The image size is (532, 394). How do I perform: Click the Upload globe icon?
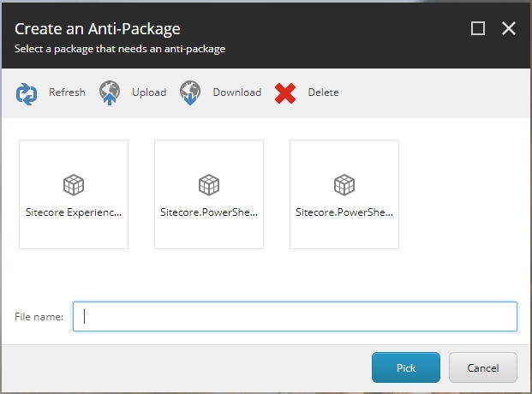click(110, 93)
